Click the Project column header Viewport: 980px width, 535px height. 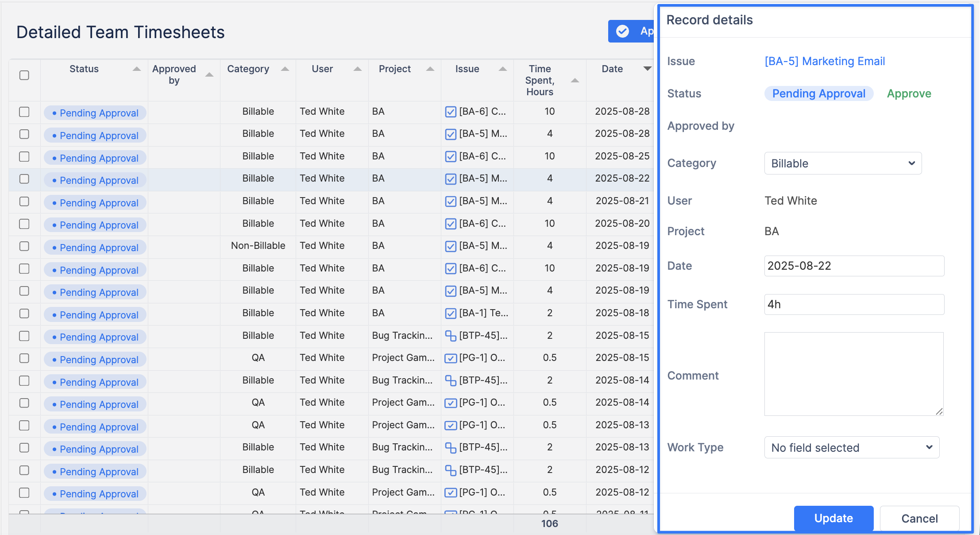394,69
